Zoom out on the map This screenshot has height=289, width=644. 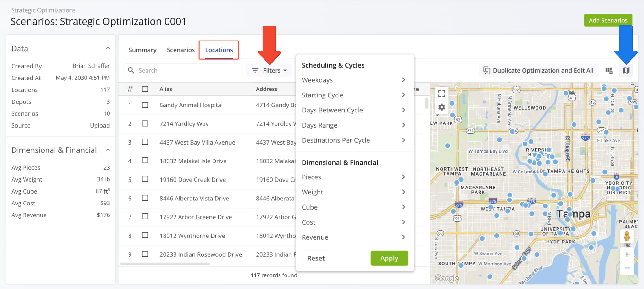pos(627,268)
